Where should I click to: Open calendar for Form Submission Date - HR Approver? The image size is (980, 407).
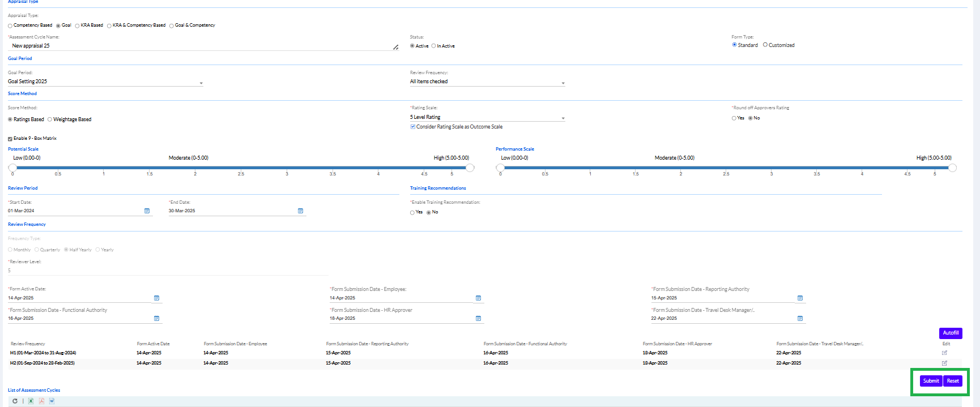[x=478, y=319]
